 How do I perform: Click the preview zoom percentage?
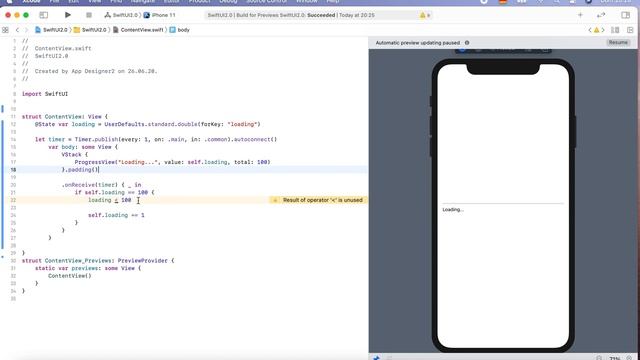pos(615,358)
